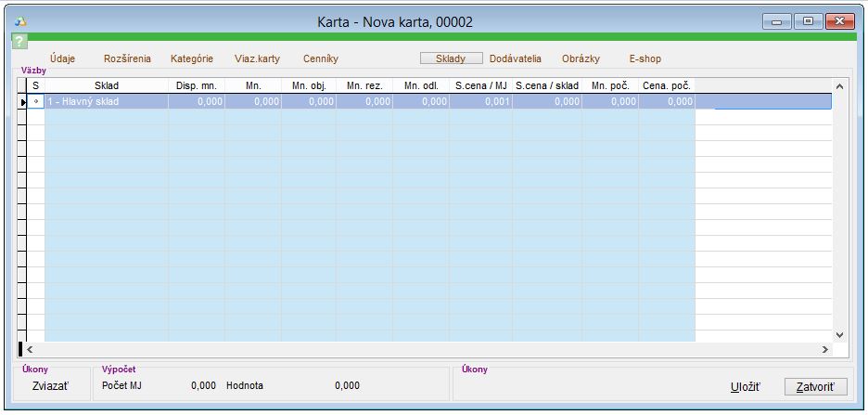Select the 1 - Hlavný sklad row
Screen dimensions: 868x415
pyautogui.click(x=107, y=102)
